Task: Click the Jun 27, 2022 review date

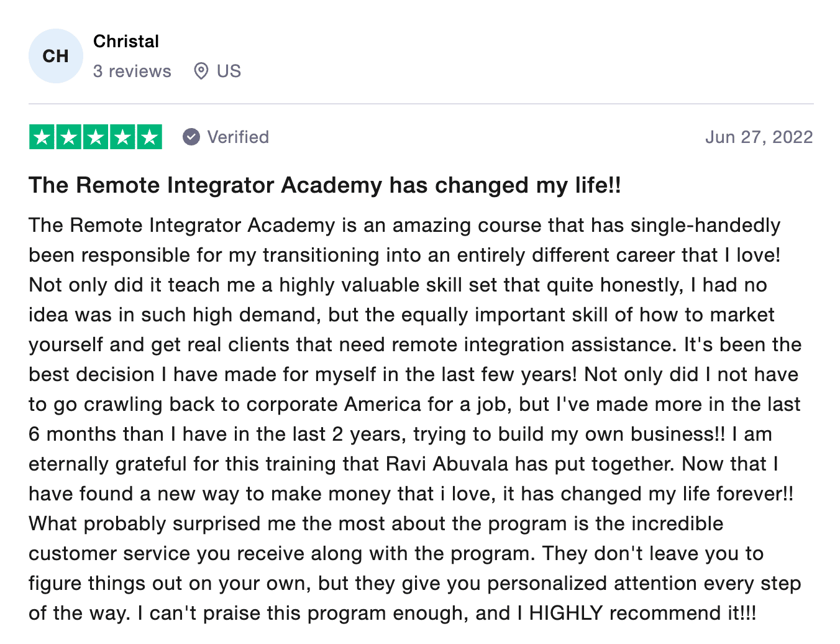Action: pos(759,137)
